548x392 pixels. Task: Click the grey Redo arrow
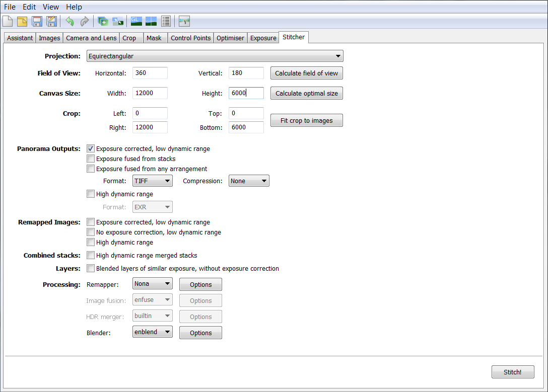click(85, 21)
